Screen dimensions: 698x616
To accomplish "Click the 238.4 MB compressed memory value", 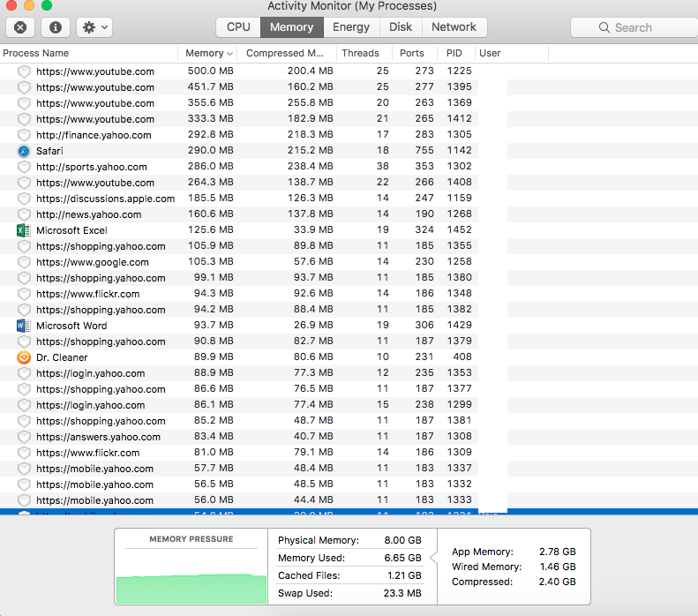I will click(311, 166).
